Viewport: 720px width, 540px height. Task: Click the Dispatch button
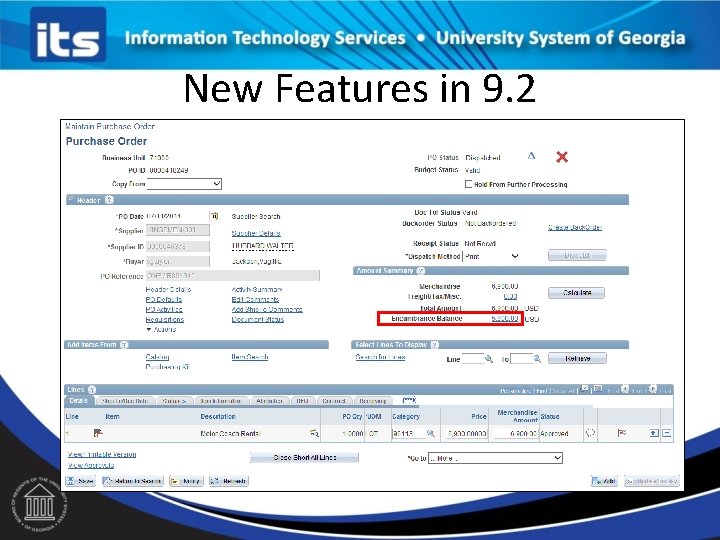point(577,255)
